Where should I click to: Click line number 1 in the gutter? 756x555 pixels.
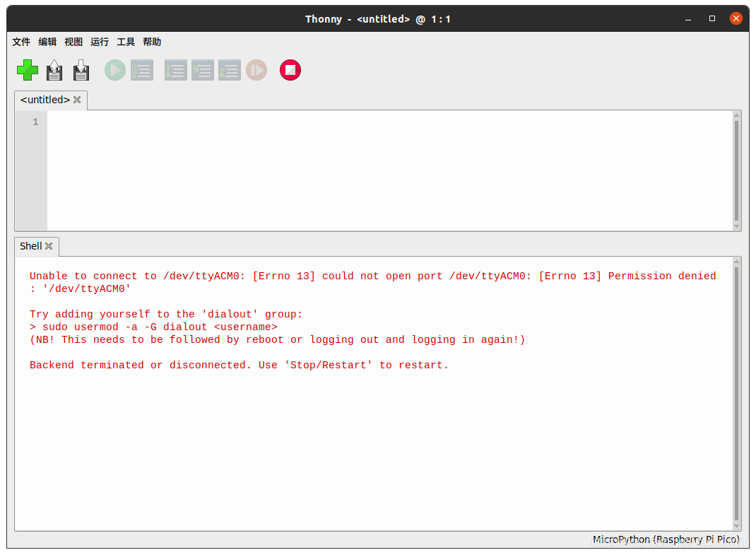coord(35,122)
